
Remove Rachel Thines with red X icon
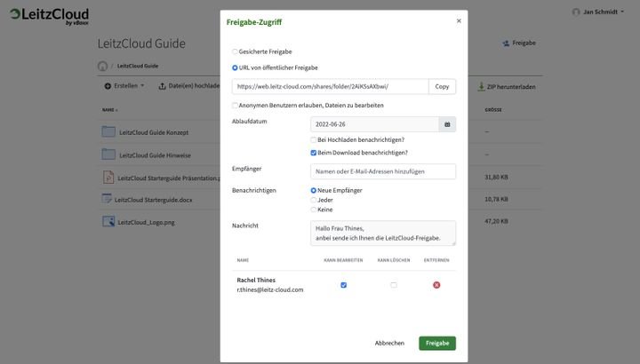tap(436, 285)
